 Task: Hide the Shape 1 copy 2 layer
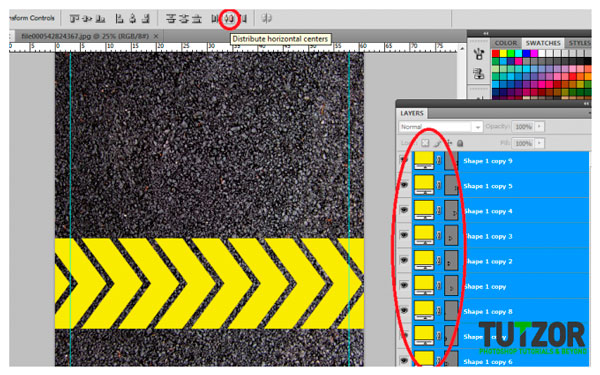coord(404,261)
